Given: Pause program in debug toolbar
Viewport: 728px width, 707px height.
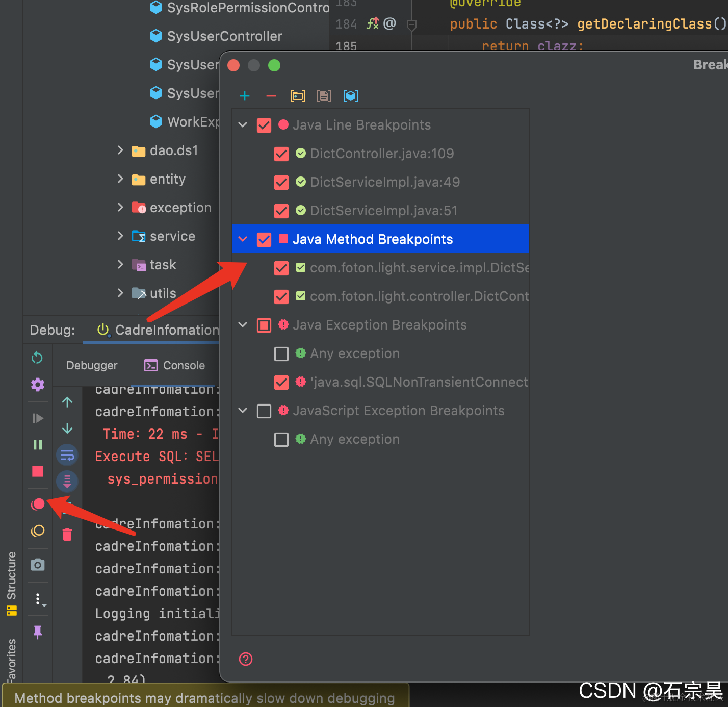Looking at the screenshot, I should coord(38,445).
